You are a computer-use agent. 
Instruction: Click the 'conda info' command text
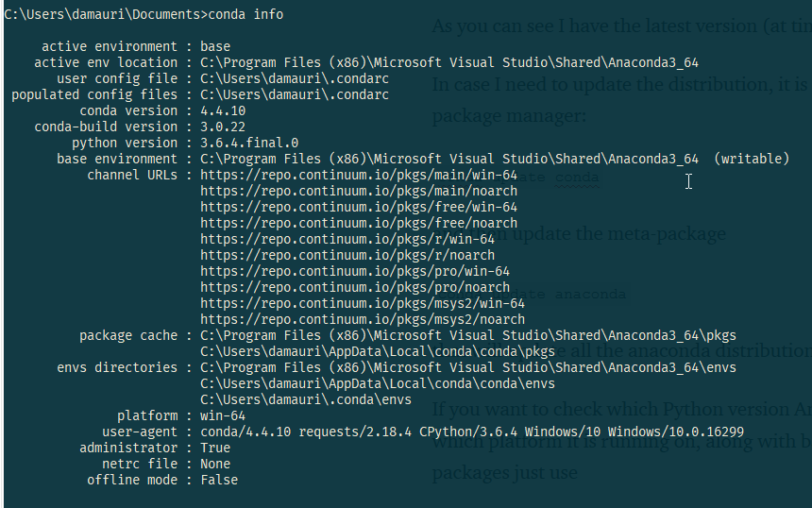245,14
